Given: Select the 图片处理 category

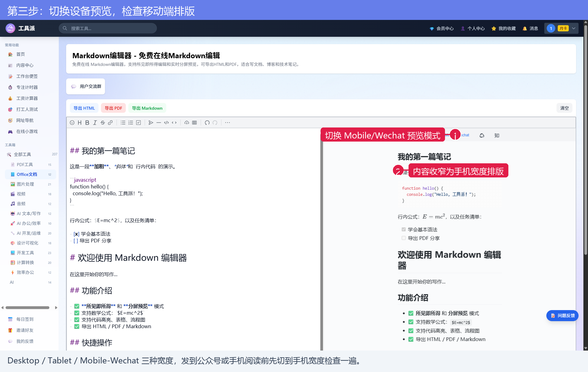Looking at the screenshot, I should coord(31,184).
